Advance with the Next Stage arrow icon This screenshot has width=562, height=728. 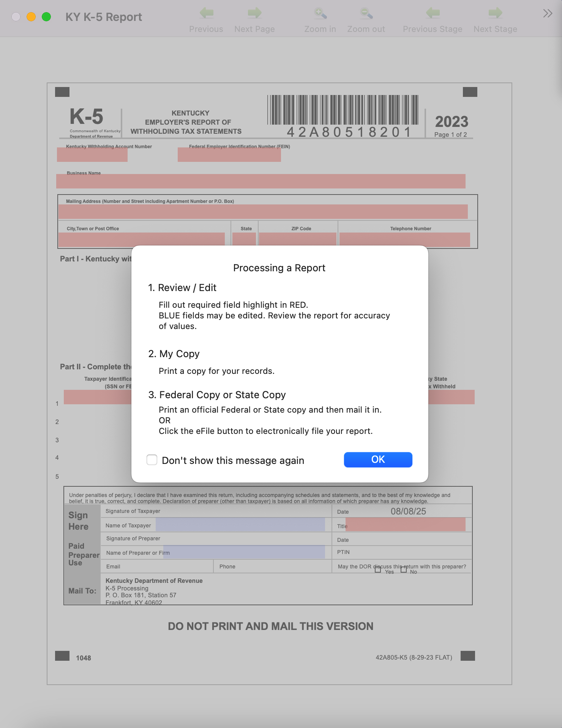click(x=495, y=13)
